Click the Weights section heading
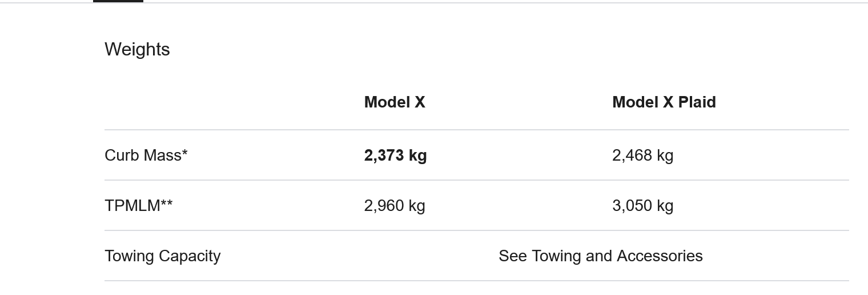This screenshot has height=295, width=868. click(137, 50)
